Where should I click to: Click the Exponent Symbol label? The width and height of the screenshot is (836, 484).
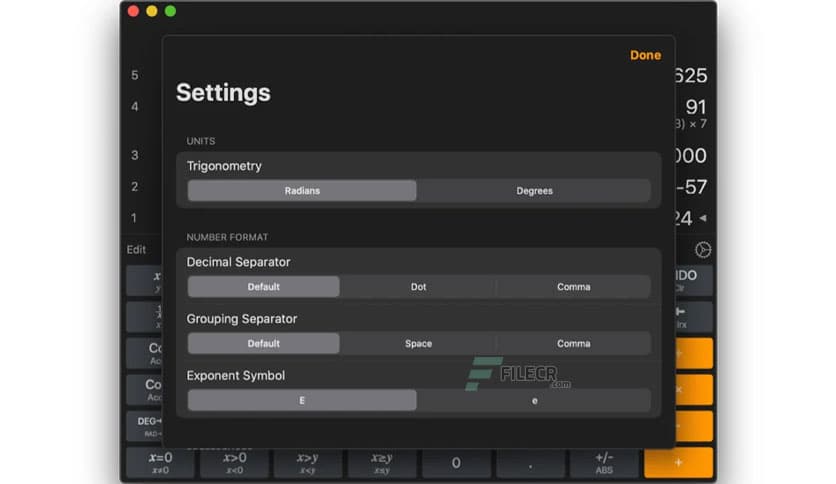(236, 376)
